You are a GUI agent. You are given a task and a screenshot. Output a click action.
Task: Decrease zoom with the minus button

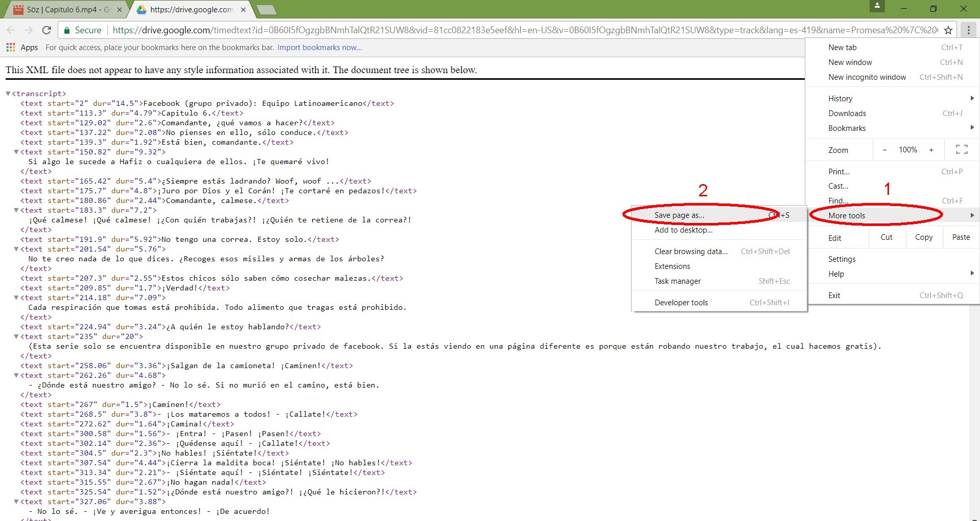[x=884, y=150]
